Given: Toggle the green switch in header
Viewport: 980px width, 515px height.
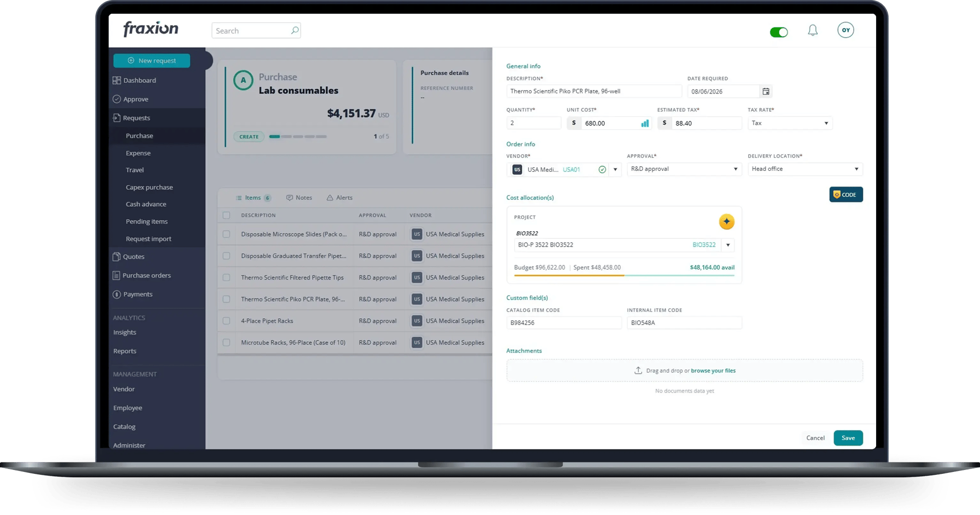Looking at the screenshot, I should (779, 32).
